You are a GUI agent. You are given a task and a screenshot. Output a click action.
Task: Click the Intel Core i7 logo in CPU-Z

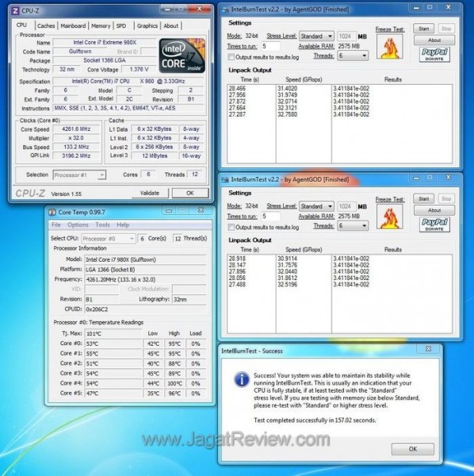[182, 56]
